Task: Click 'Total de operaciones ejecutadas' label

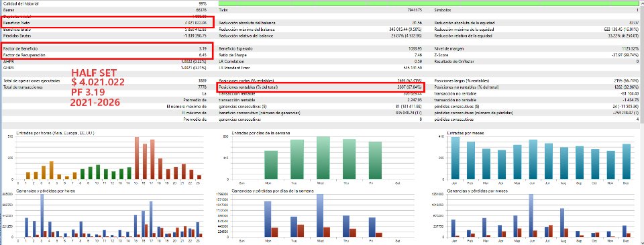Action: [31, 81]
